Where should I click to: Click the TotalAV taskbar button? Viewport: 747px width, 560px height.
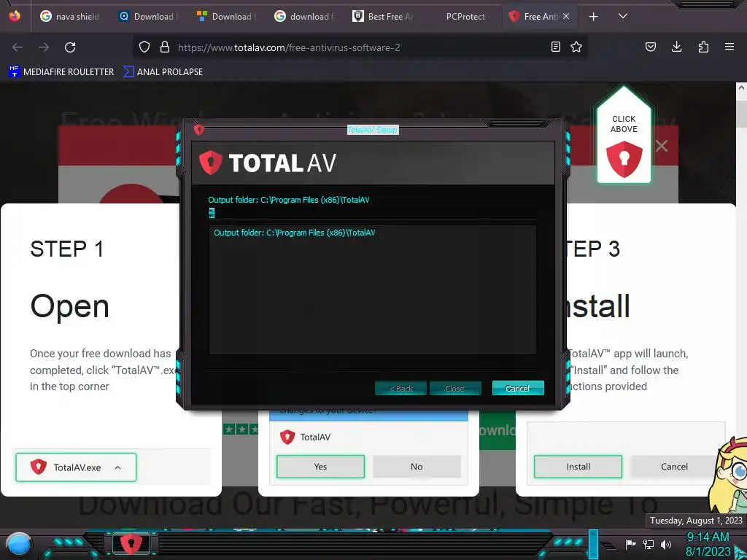pyautogui.click(x=131, y=543)
